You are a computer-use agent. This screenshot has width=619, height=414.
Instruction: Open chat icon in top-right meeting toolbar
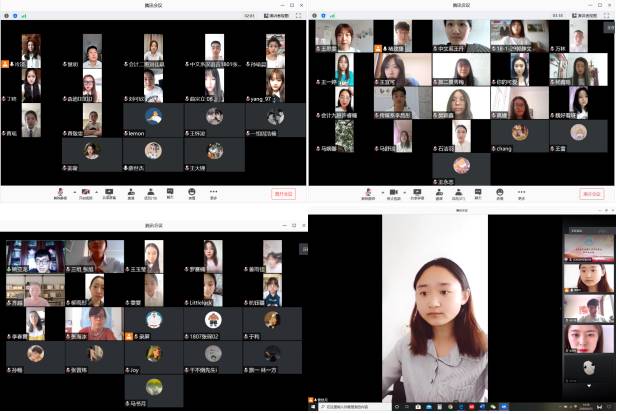[x=478, y=191]
